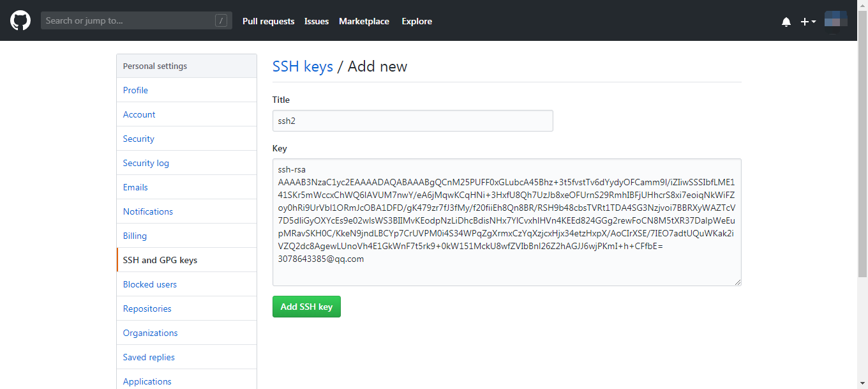Go to Pull requests in header
The image size is (868, 389).
[268, 21]
